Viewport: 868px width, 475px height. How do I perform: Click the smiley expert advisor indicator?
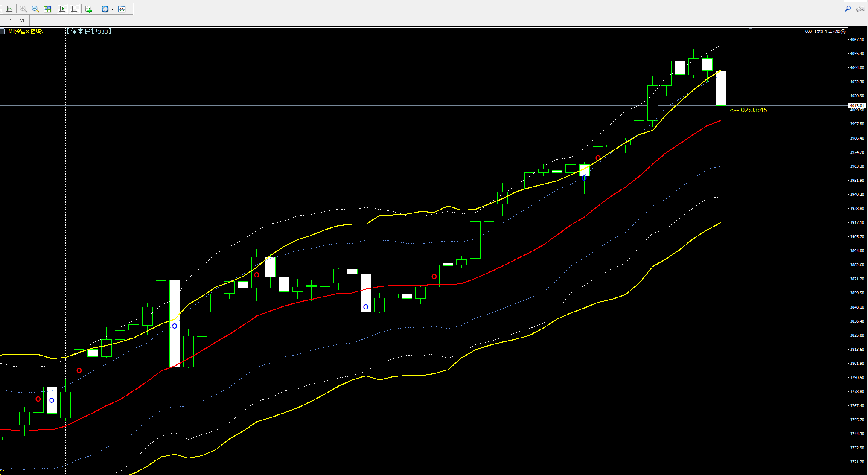tap(843, 32)
